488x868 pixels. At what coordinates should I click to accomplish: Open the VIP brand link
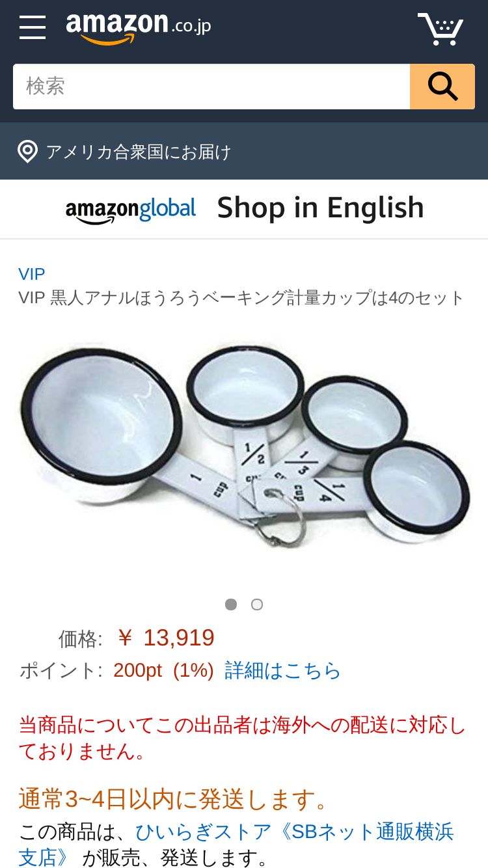click(32, 274)
